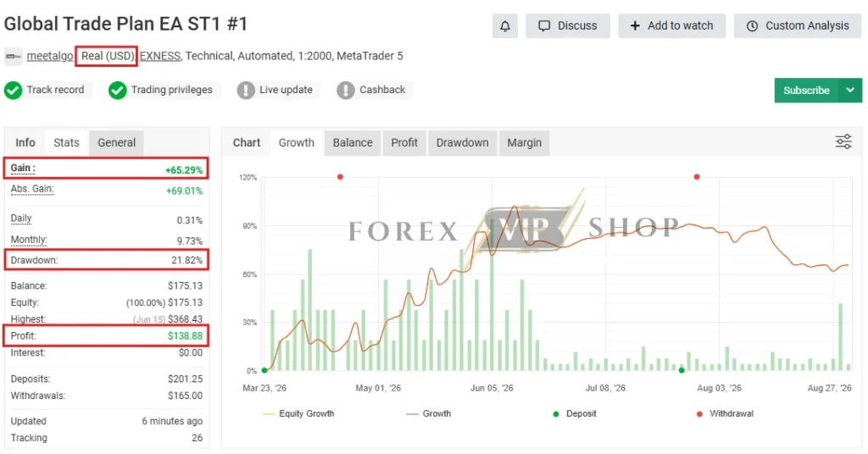
Task: Click the 21.82% drawdown value
Action: 186,260
